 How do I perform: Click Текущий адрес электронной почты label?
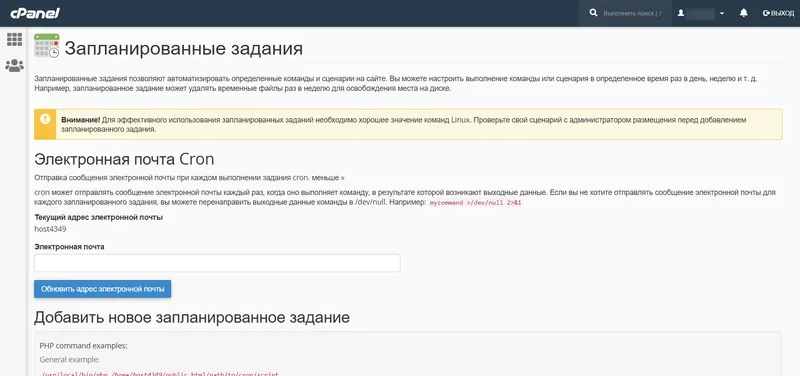[x=98, y=217]
